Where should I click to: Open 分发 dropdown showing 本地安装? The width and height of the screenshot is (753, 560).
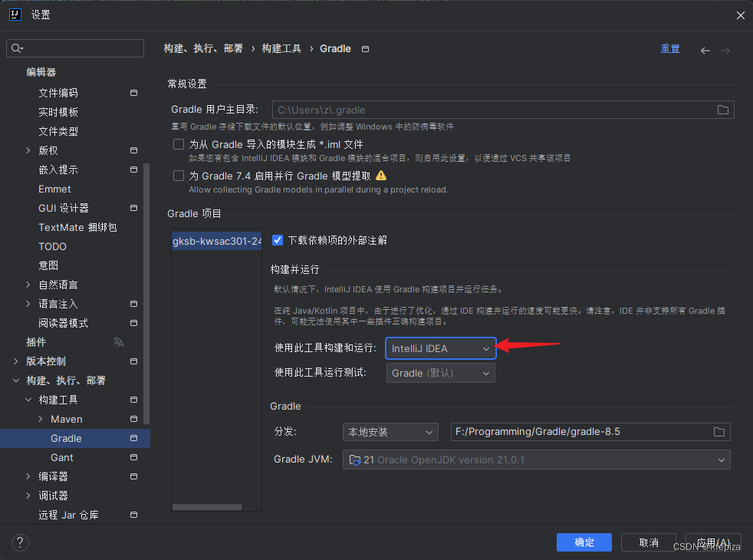point(390,432)
